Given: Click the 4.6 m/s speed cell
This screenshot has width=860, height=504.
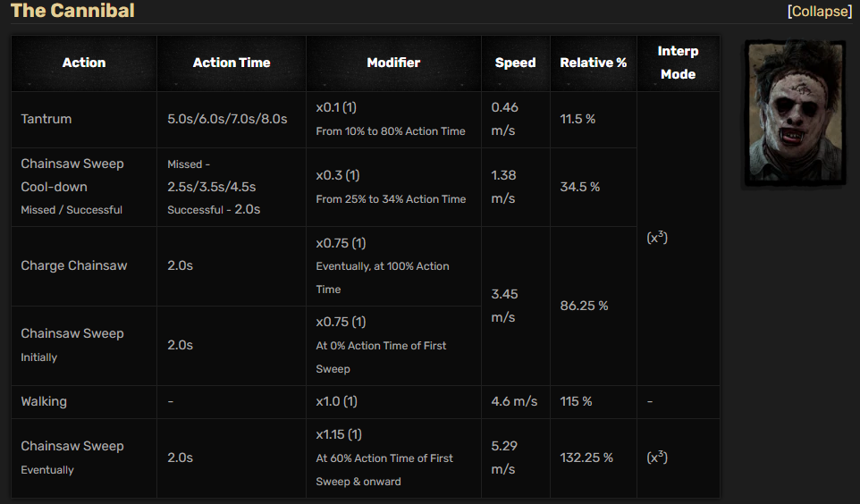Looking at the screenshot, I should click(516, 402).
